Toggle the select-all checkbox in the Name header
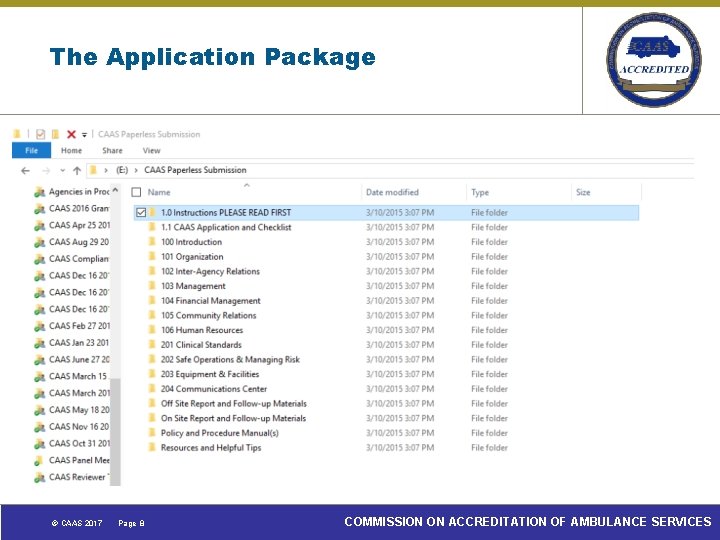 point(136,192)
